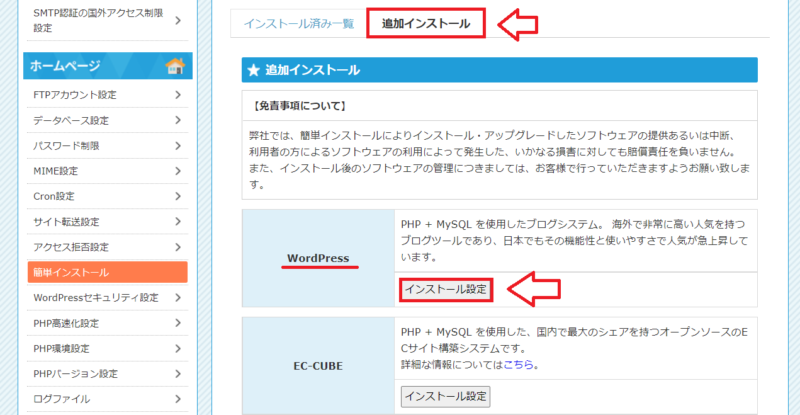Viewport: 800px width, 415px height.
Task: Click chevron arrow next to WordPressセキュリティ設定
Action: tap(178, 298)
